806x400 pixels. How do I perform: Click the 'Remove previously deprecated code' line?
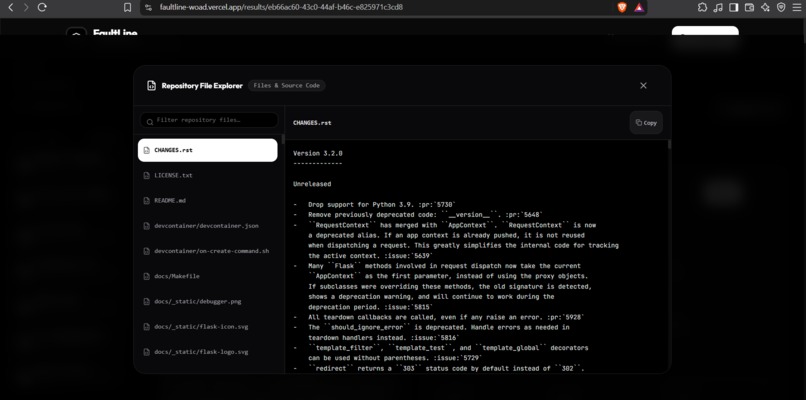click(x=425, y=214)
